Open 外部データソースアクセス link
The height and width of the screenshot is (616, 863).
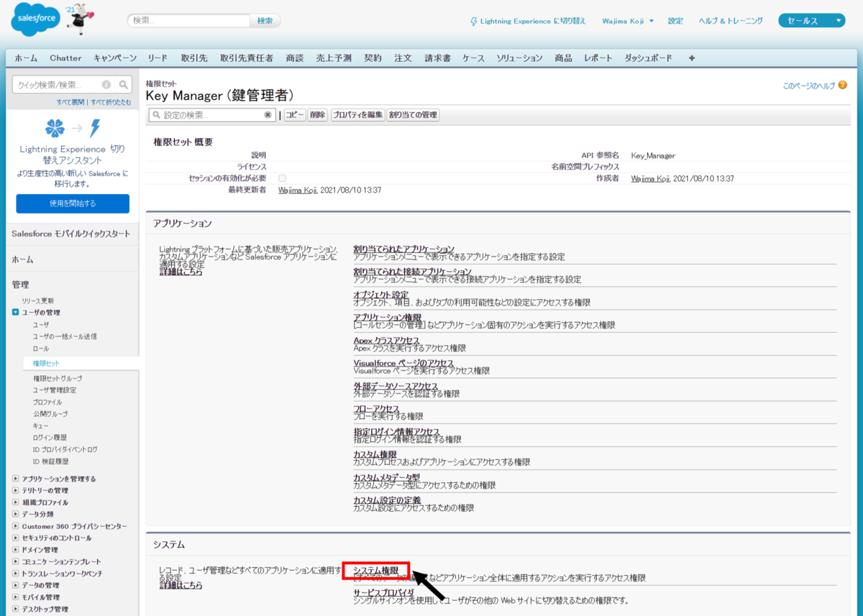click(396, 386)
